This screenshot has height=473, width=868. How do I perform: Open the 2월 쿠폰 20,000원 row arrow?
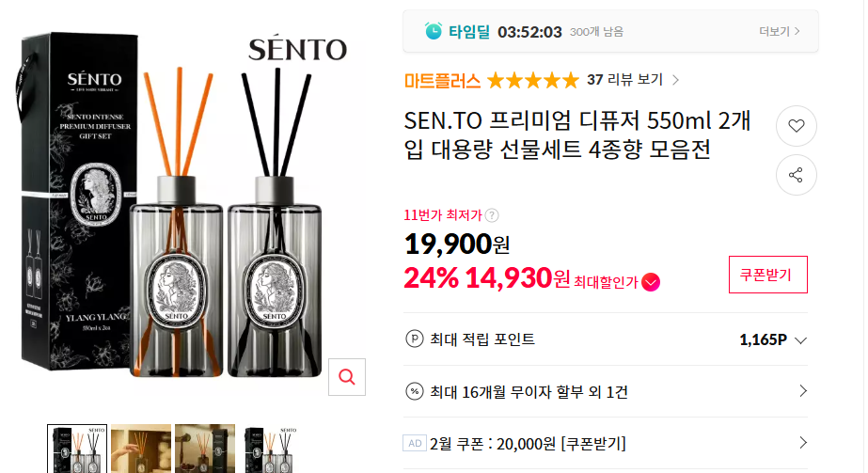click(803, 443)
